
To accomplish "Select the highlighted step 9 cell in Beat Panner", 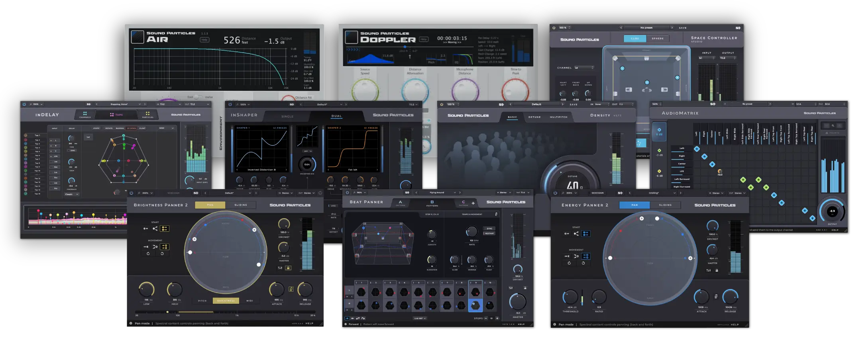I will pyautogui.click(x=475, y=305).
